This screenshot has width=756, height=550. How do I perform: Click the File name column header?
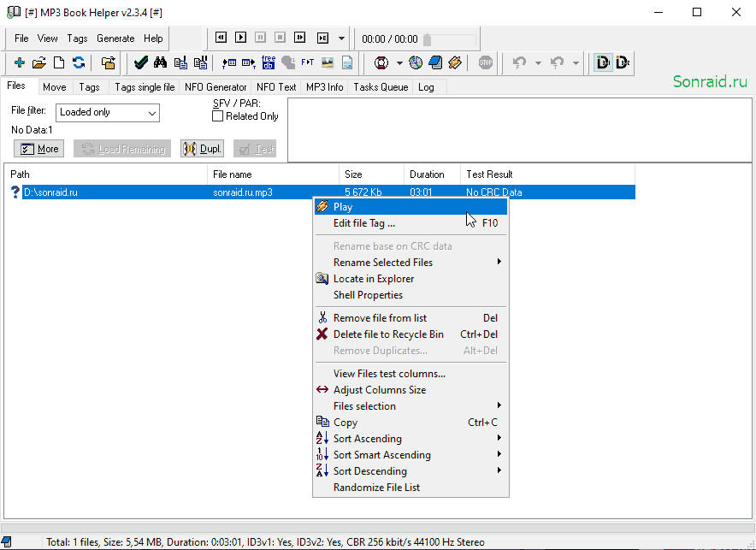coord(274,174)
